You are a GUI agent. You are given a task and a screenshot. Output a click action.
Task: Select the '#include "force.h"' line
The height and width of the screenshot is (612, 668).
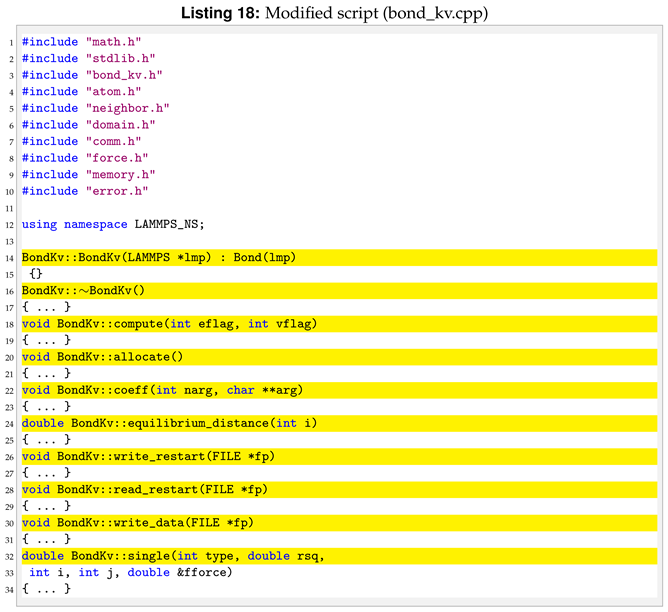tap(85, 158)
